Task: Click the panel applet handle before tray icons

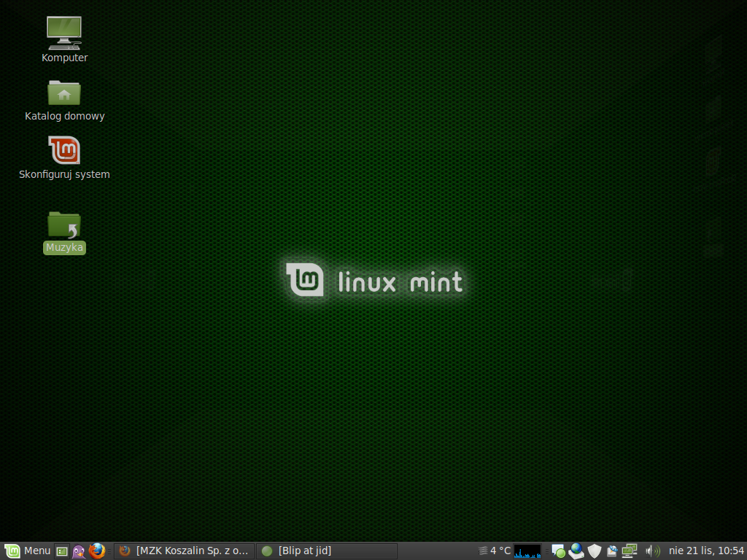Action: 546,551
